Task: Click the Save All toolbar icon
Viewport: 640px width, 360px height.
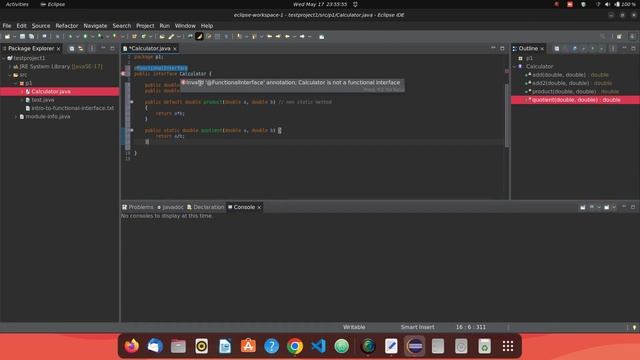Action: click(x=31, y=37)
